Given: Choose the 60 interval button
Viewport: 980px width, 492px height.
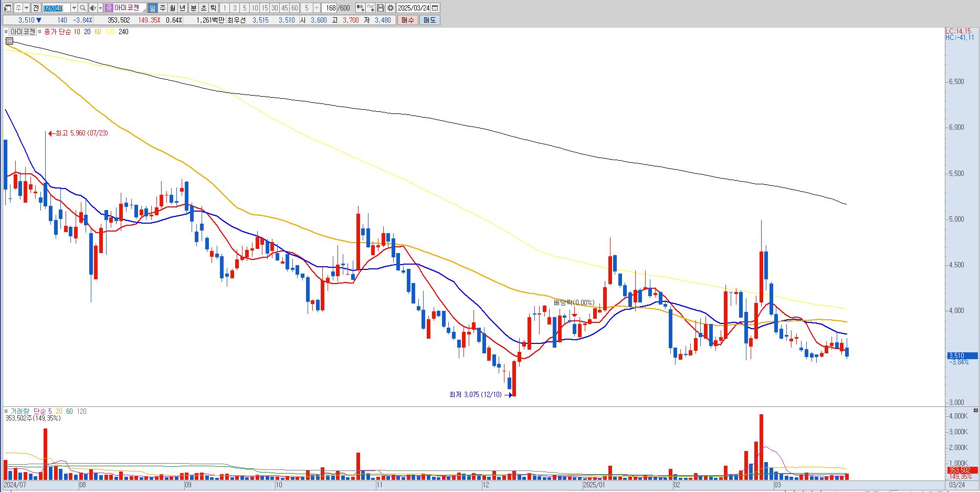Looking at the screenshot, I should (x=294, y=8).
